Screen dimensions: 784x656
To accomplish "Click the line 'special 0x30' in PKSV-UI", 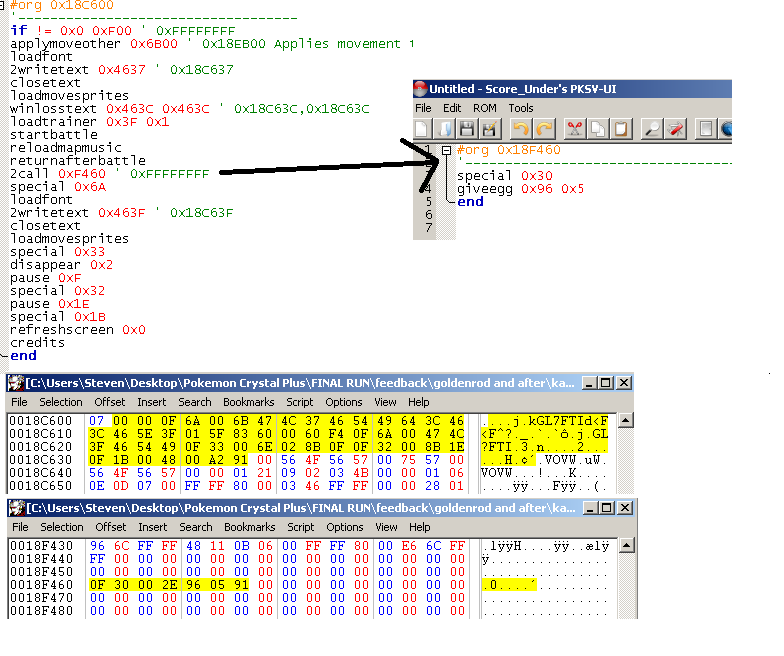I will [x=505, y=176].
